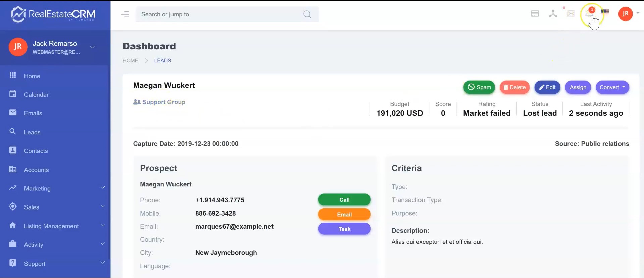
Task: Click the network hierarchy icon in header
Action: (x=553, y=14)
